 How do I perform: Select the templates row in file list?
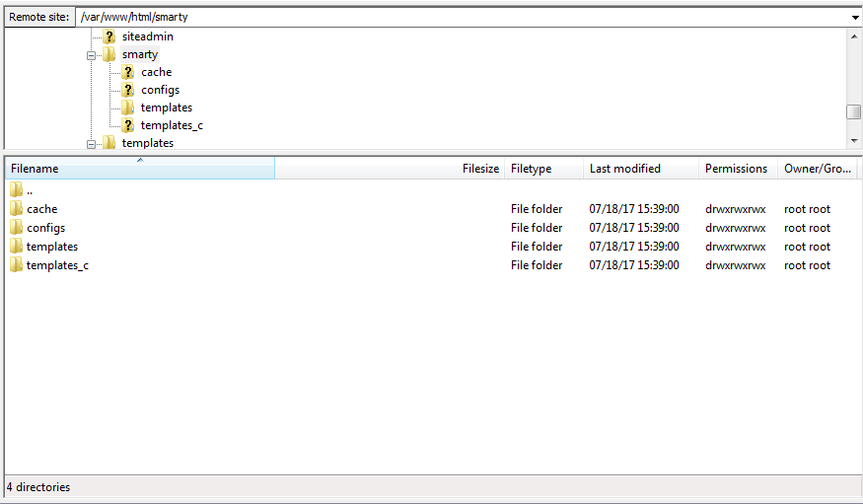coord(52,247)
